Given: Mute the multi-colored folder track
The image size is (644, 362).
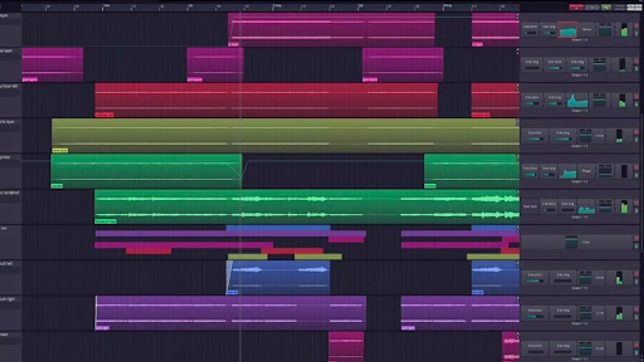Looking at the screenshot, I should click(x=636, y=239).
